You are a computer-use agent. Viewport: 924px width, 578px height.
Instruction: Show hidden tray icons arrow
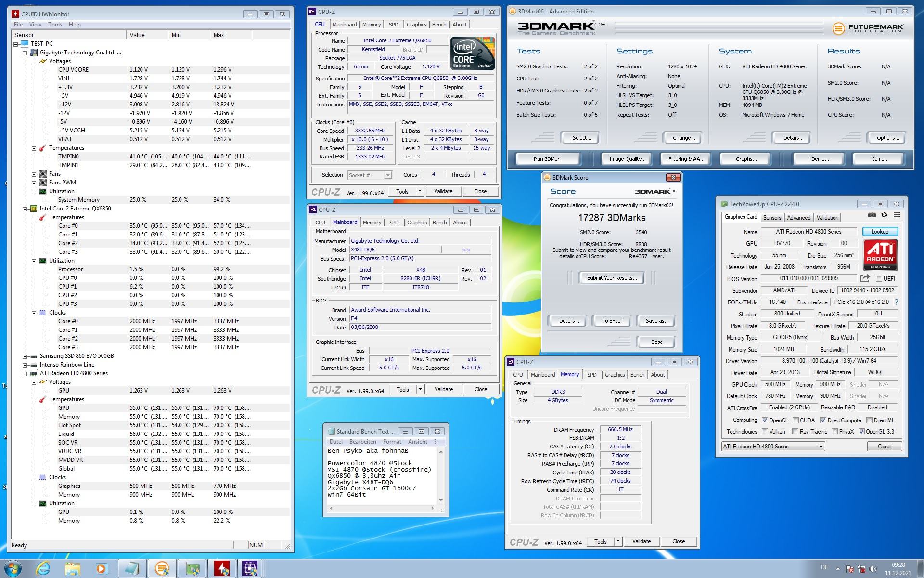[838, 569]
